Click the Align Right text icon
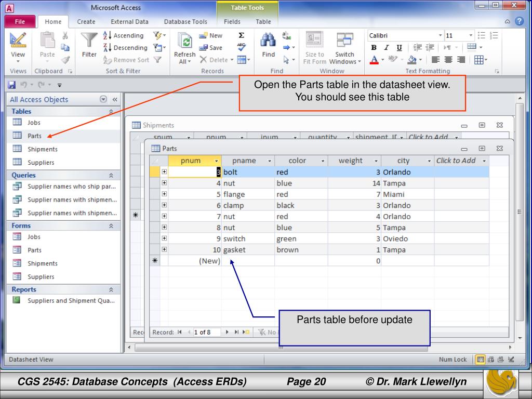The image size is (532, 399). (x=461, y=60)
